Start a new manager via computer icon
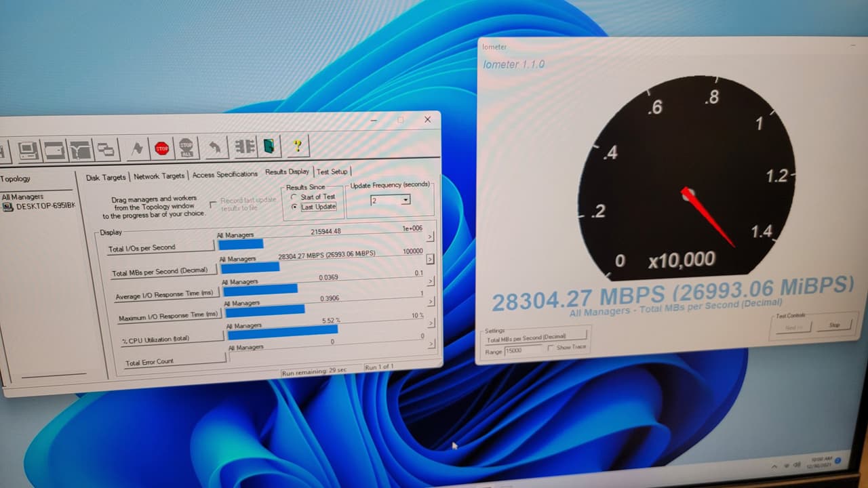Image resolution: width=868 pixels, height=488 pixels. pyautogui.click(x=28, y=150)
